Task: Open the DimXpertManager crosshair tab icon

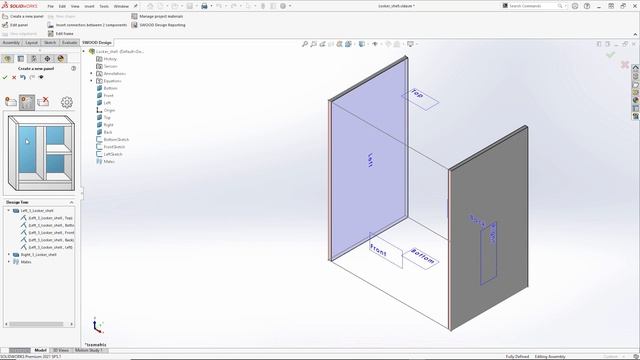Action: click(x=47, y=59)
